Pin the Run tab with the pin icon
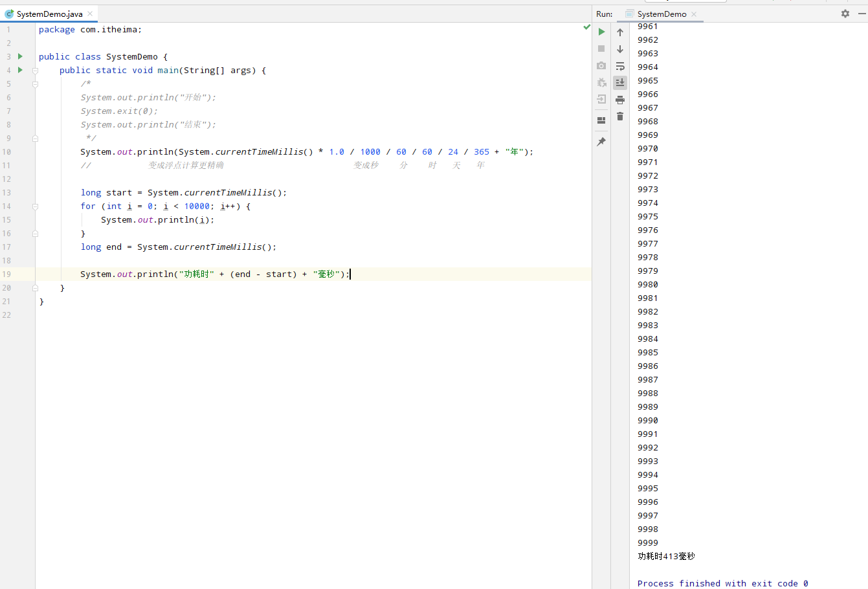The image size is (868, 589). 601,142
